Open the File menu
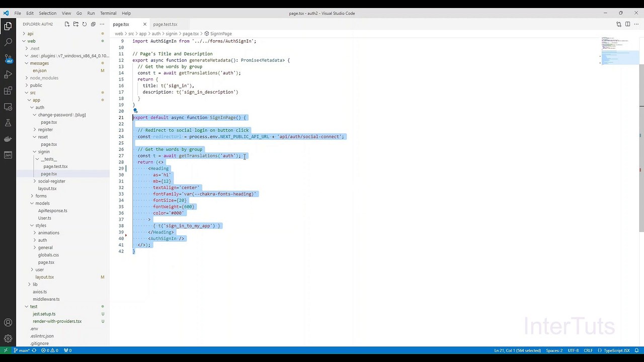This screenshot has height=362, width=644. tap(18, 13)
